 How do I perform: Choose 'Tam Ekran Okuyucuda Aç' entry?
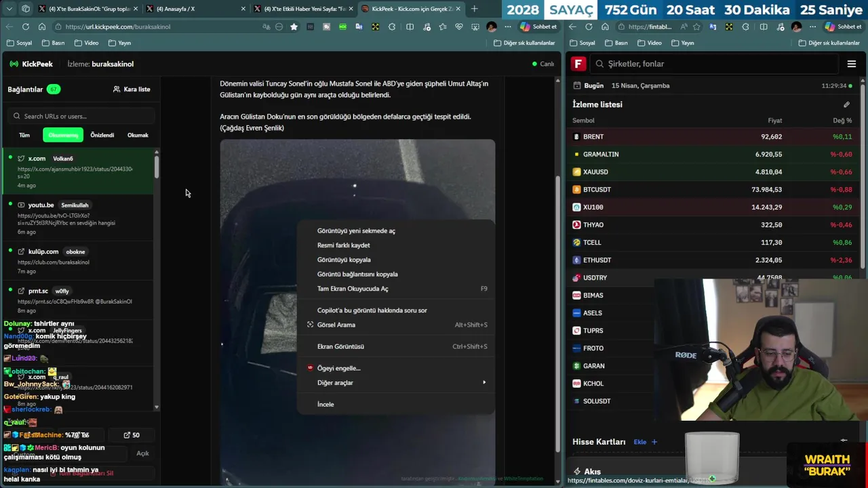[x=395, y=289]
